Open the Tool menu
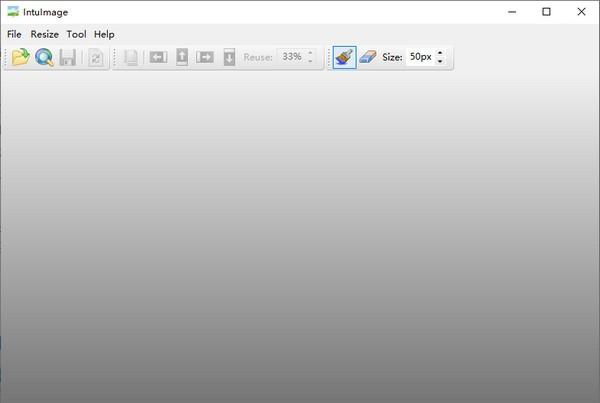600x403 pixels. click(x=76, y=34)
